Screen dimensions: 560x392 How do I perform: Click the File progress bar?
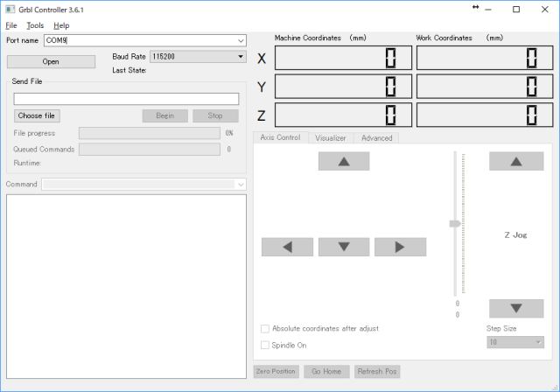point(150,133)
